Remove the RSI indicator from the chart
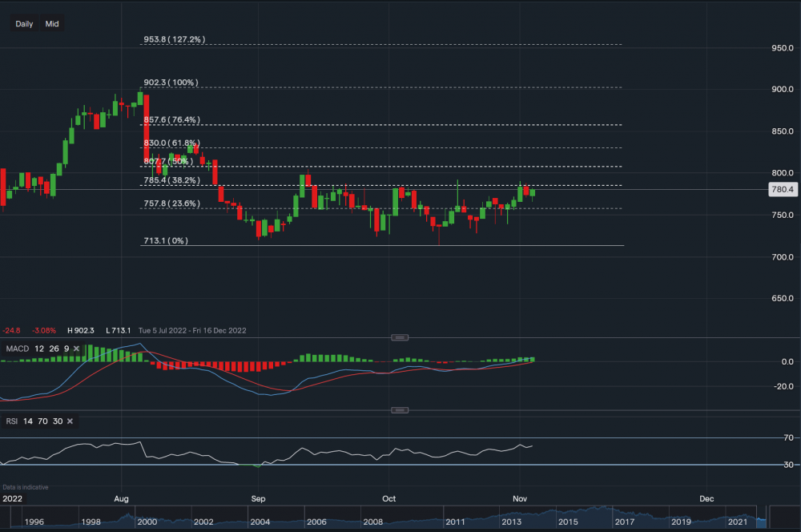The width and height of the screenshot is (801, 532). click(69, 421)
